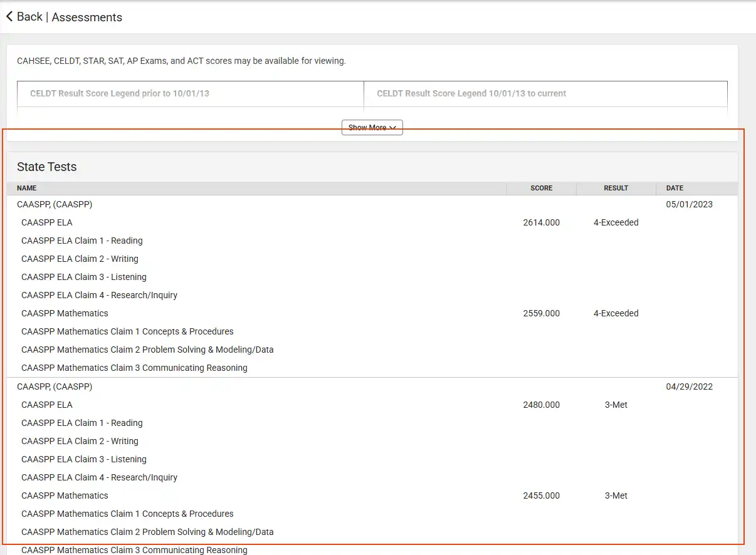
Task: Go back via the Back link
Action: click(x=29, y=17)
